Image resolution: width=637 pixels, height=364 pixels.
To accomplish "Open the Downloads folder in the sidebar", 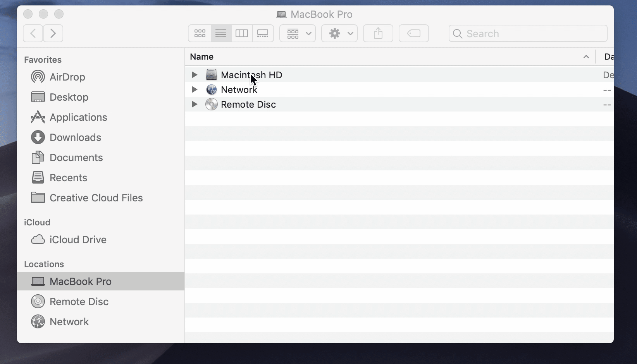I will (x=76, y=137).
